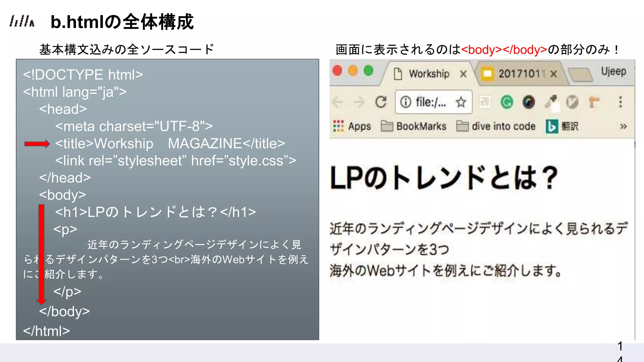The width and height of the screenshot is (644, 362).
Task: Close the Workship tab
Action: point(463,74)
